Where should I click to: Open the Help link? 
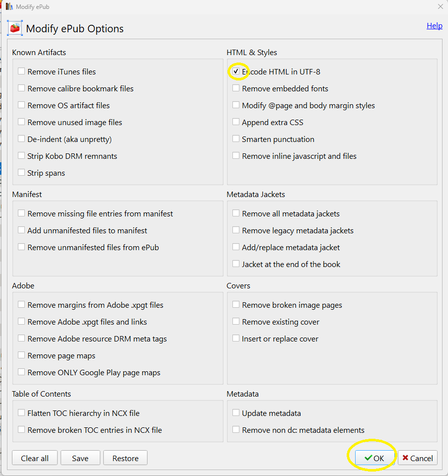point(434,26)
